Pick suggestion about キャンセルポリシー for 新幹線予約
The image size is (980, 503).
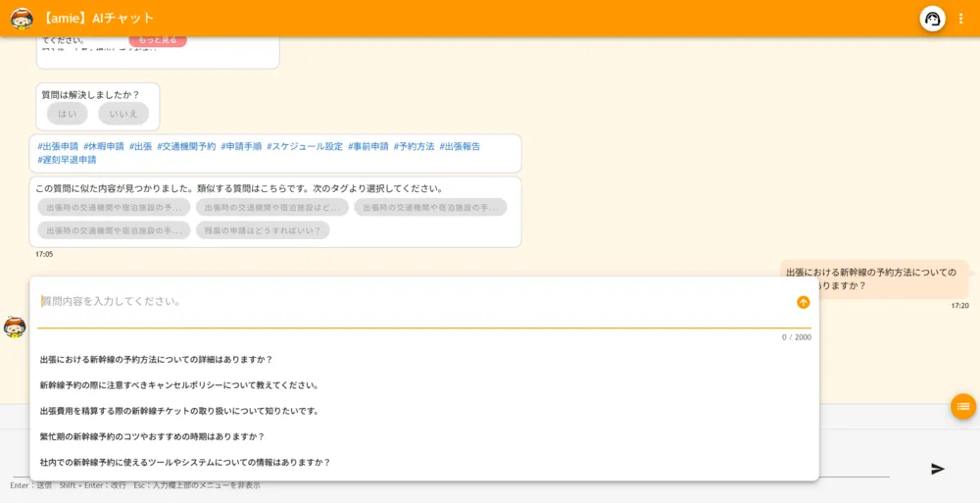pyautogui.click(x=179, y=385)
